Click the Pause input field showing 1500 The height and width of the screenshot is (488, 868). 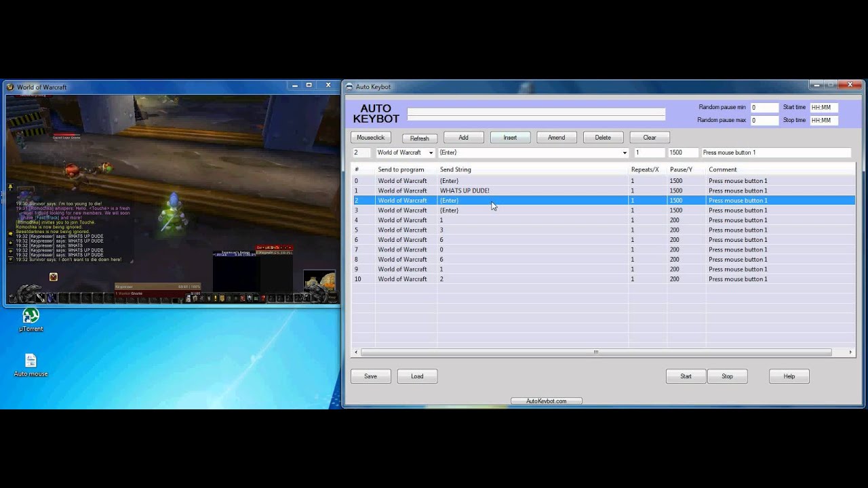click(683, 152)
